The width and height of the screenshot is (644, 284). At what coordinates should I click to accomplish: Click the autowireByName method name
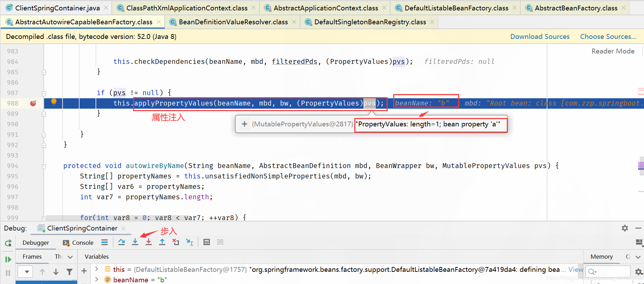155,166
